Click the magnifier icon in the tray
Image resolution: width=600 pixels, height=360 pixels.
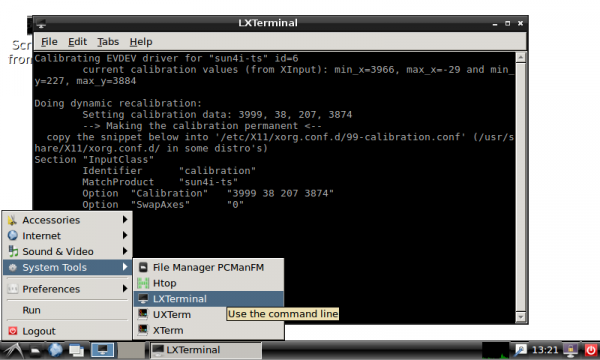pyautogui.click(x=520, y=350)
